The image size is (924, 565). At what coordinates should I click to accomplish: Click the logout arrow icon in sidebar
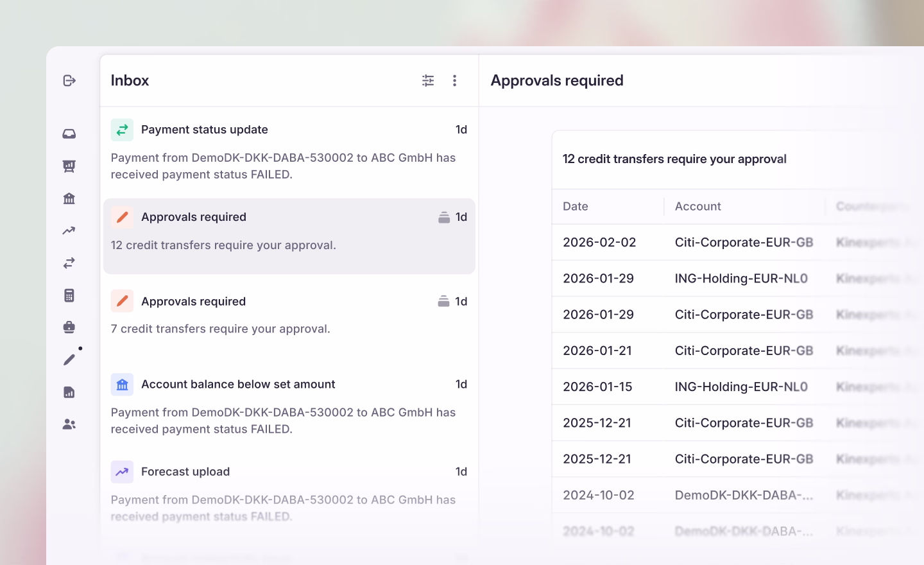[69, 80]
